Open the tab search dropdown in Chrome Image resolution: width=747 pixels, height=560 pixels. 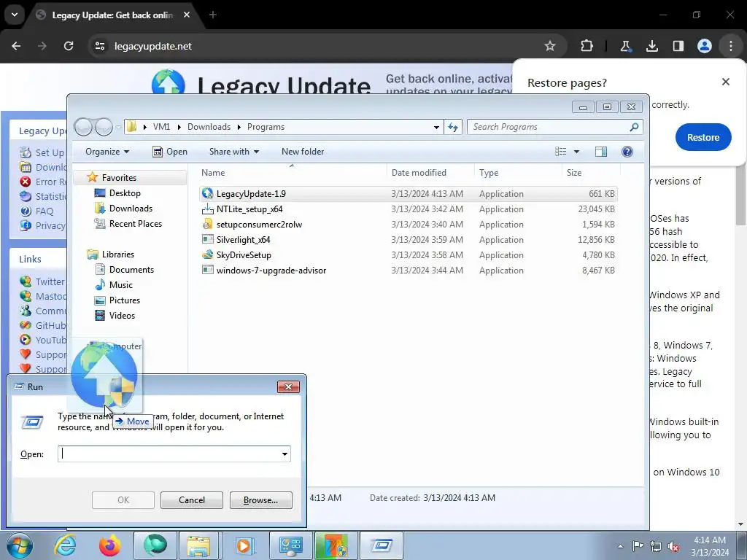click(x=15, y=15)
